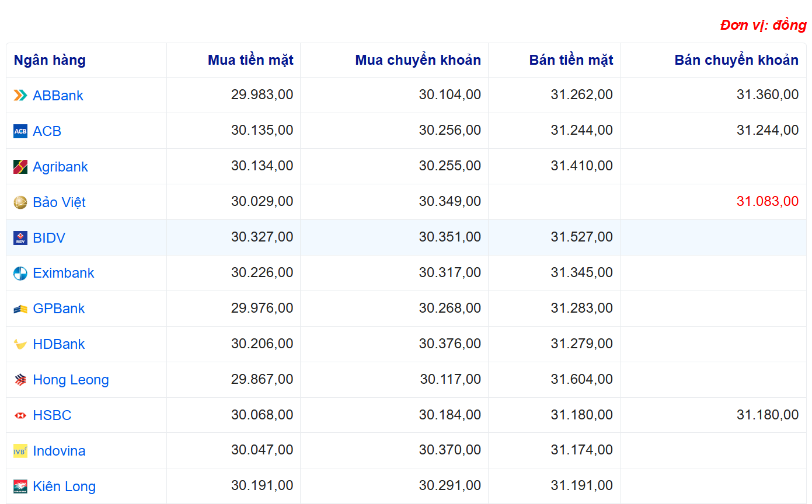Click BIDV's 31.527,00 cash sell rate
The image size is (812, 504).
coord(581,237)
